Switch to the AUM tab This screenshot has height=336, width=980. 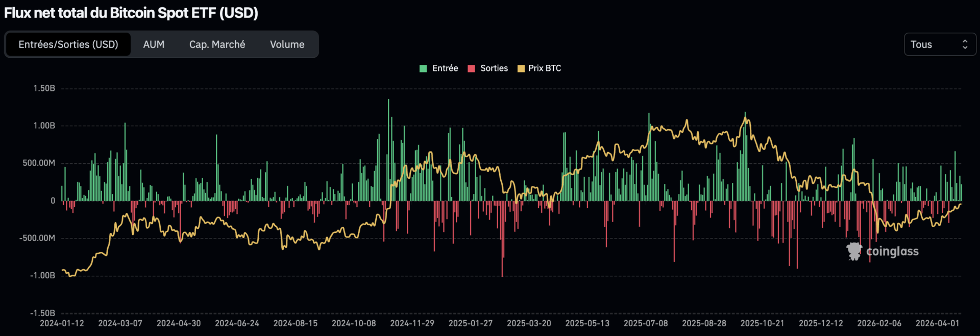click(154, 44)
